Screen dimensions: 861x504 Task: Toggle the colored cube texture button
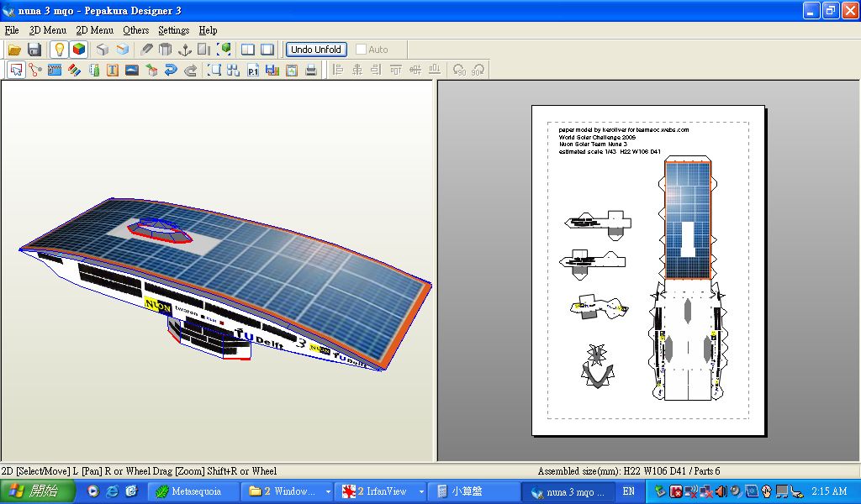pos(78,50)
